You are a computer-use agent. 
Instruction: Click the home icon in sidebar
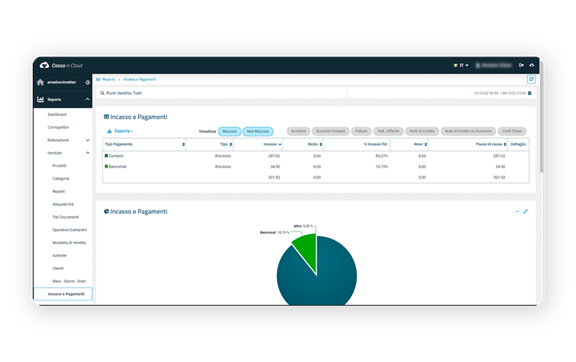[40, 82]
